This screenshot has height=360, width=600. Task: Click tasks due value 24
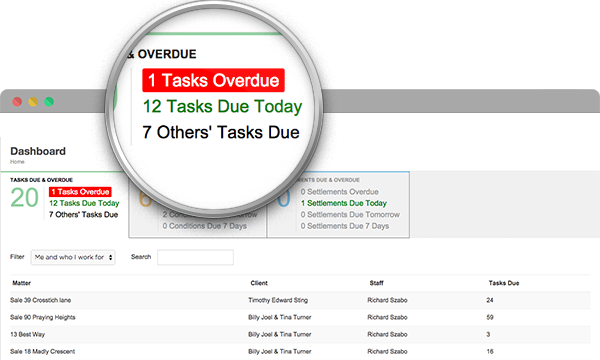490,300
